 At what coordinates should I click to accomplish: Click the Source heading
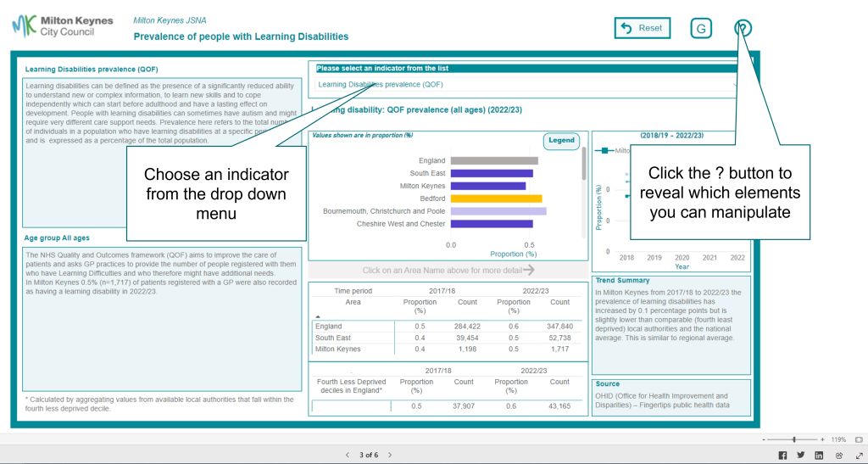pos(607,383)
